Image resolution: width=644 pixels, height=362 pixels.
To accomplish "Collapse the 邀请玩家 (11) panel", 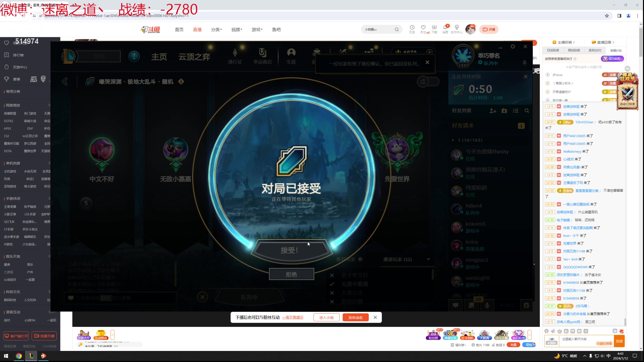I will tap(429, 259).
